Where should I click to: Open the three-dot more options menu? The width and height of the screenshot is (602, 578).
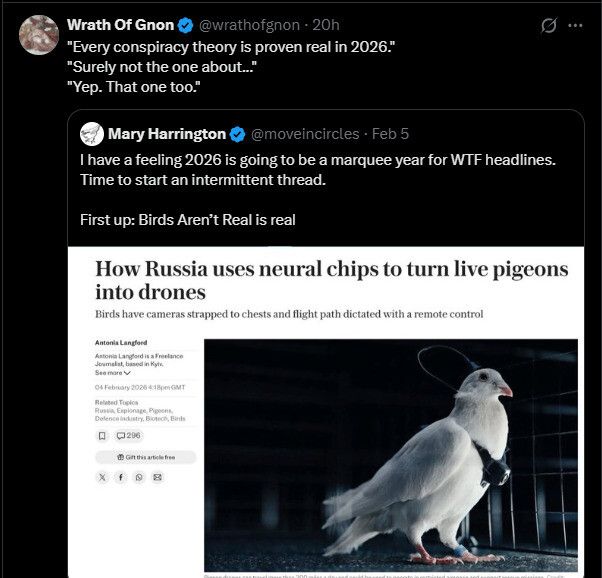pyautogui.click(x=575, y=25)
